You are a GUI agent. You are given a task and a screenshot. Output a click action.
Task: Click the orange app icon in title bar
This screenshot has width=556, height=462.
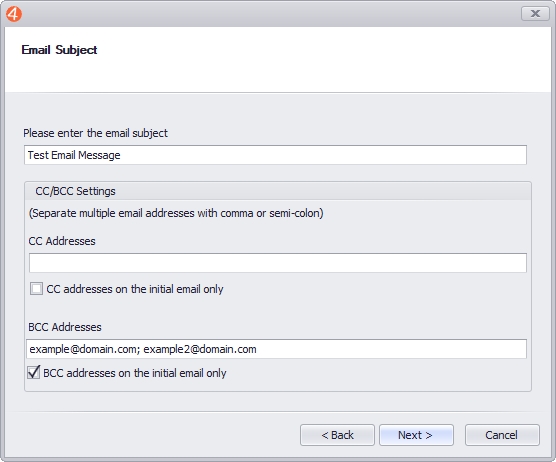[x=14, y=14]
